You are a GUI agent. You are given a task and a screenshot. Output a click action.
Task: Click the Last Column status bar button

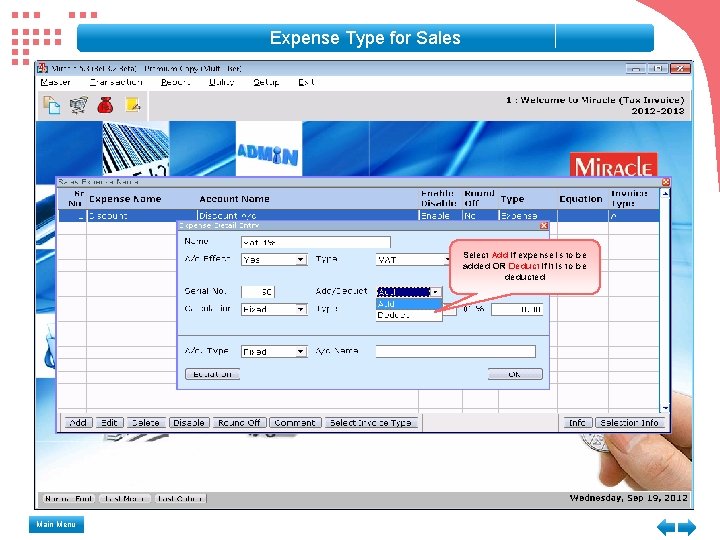pos(180,499)
